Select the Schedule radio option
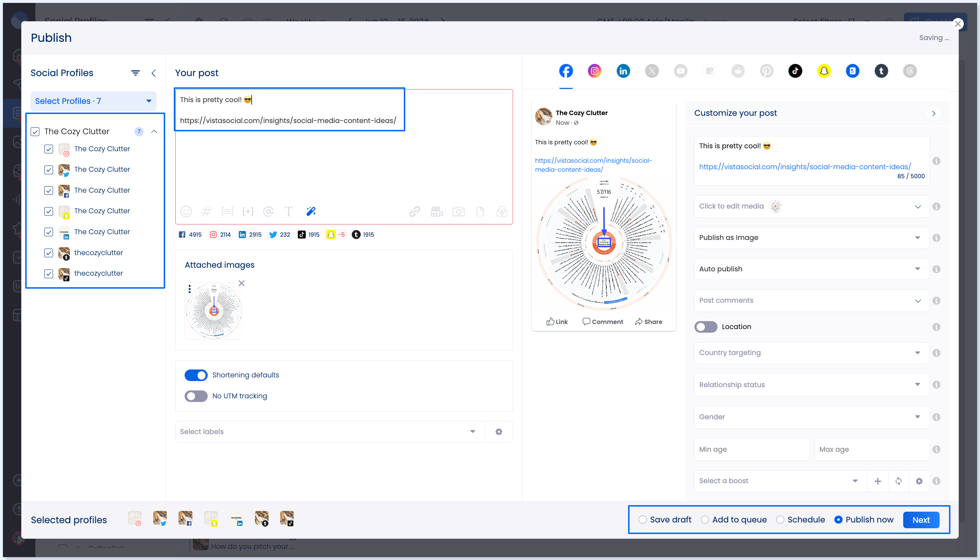Screen dimensions: 980x560 click(x=780, y=520)
